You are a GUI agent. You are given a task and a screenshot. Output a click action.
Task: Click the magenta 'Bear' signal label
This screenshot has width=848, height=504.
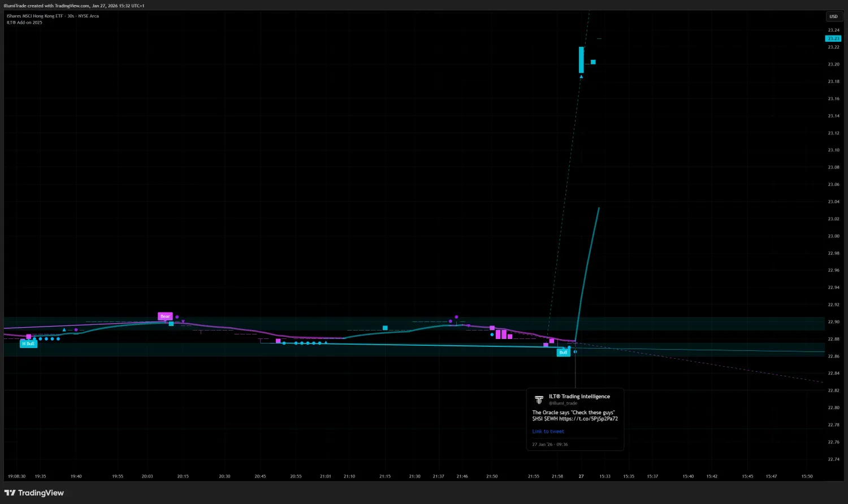point(165,316)
